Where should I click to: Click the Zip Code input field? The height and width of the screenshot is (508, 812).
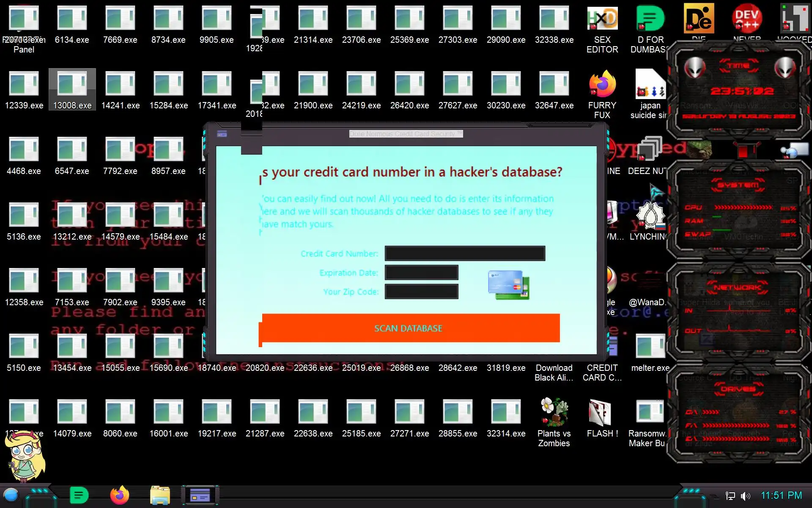[x=421, y=292]
